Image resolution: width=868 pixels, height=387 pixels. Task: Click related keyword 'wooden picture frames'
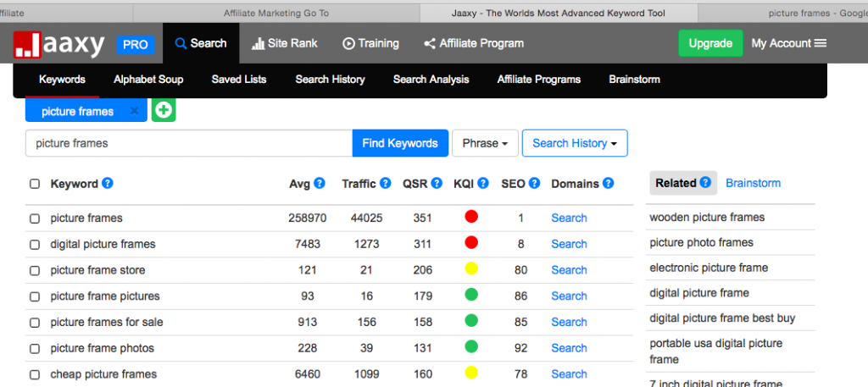[x=707, y=218]
